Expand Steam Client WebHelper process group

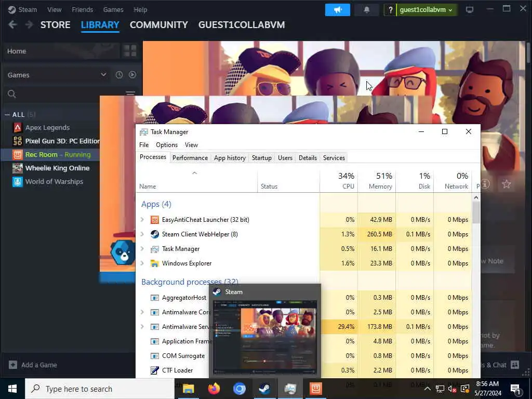click(142, 234)
